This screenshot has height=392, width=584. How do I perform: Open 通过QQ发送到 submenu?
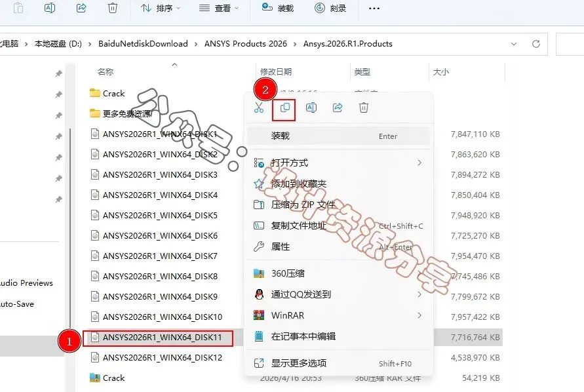pos(339,294)
